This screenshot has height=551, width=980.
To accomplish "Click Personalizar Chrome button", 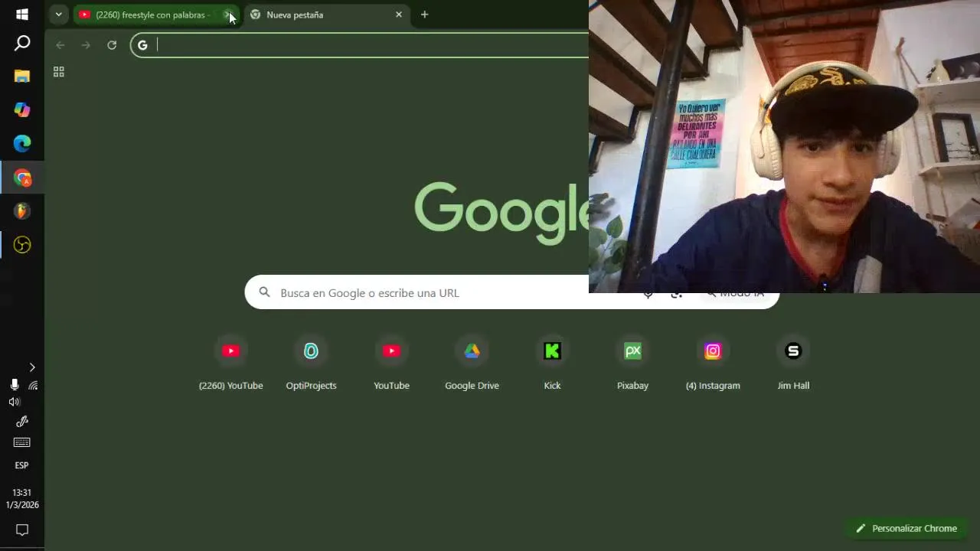I will point(906,528).
